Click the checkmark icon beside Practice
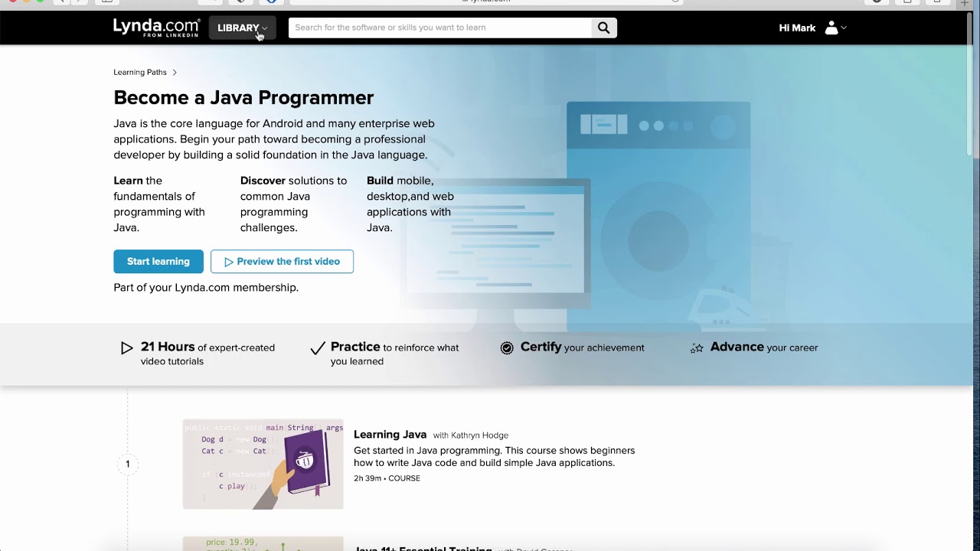 pos(318,348)
